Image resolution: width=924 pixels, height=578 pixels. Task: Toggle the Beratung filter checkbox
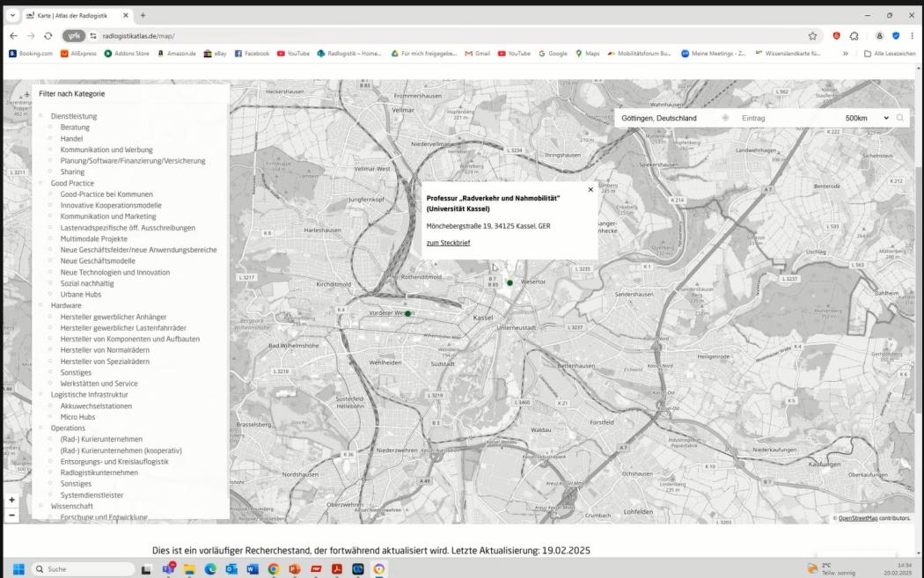click(x=50, y=127)
